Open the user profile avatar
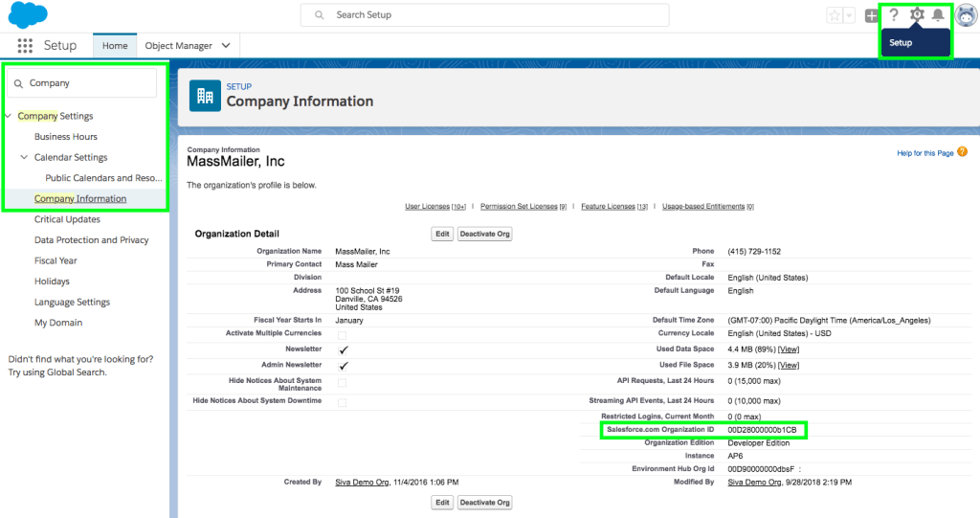Screen dimensions: 980x518 click(967, 15)
